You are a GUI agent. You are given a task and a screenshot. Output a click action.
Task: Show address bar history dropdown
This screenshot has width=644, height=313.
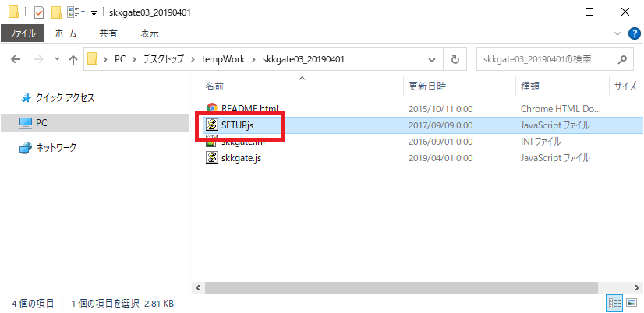(432, 60)
